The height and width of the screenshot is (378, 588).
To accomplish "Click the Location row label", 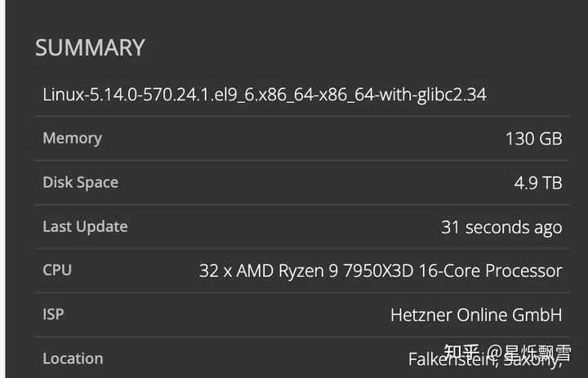I will pos(73,358).
